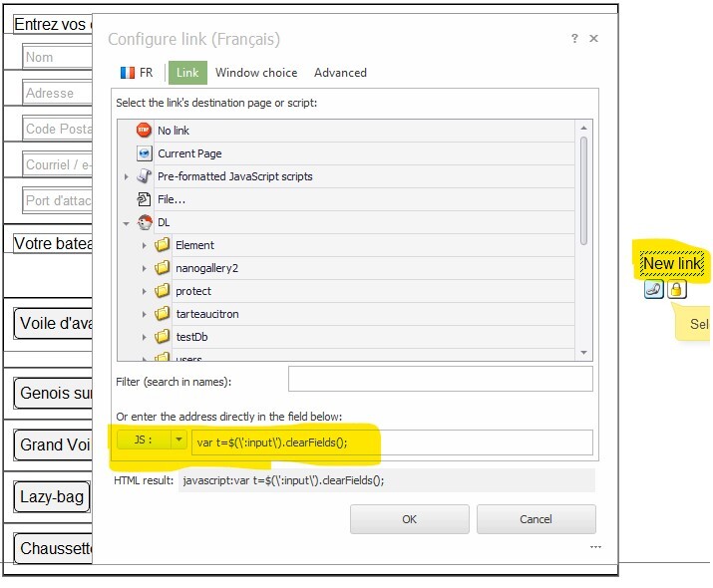This screenshot has width=713, height=588.
Task: Expand Pre-formatted JavaScript scripts node
Action: (x=127, y=176)
